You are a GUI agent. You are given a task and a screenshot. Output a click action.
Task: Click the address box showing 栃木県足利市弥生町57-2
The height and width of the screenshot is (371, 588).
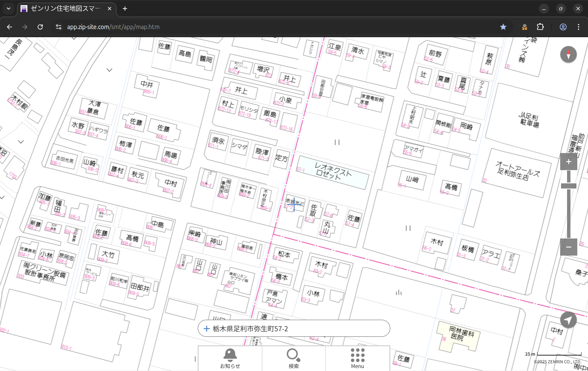click(x=294, y=329)
